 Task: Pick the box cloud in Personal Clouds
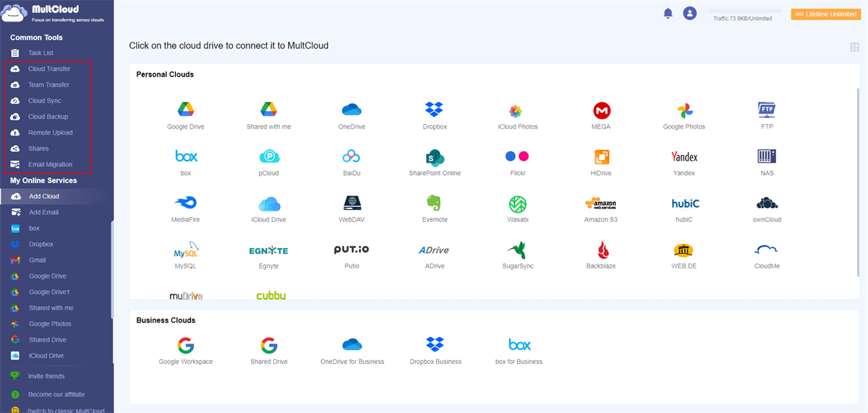point(186,156)
